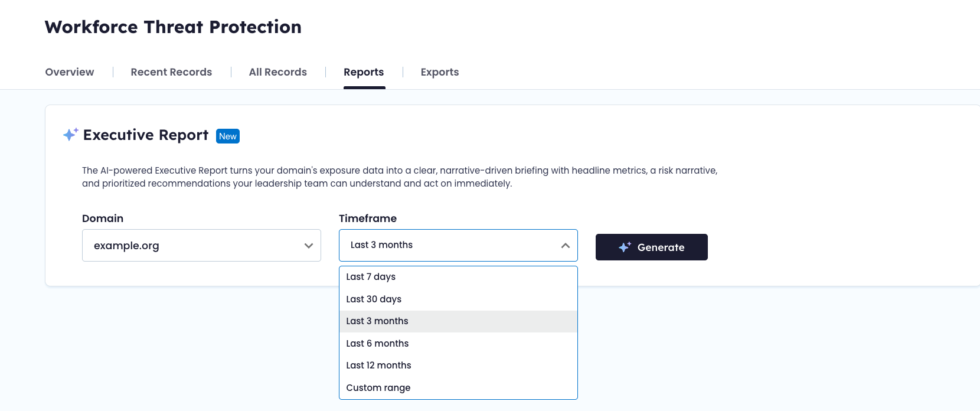Click the Domain dropdown chevron arrow
Viewport: 980px width, 411px height.
(308, 246)
